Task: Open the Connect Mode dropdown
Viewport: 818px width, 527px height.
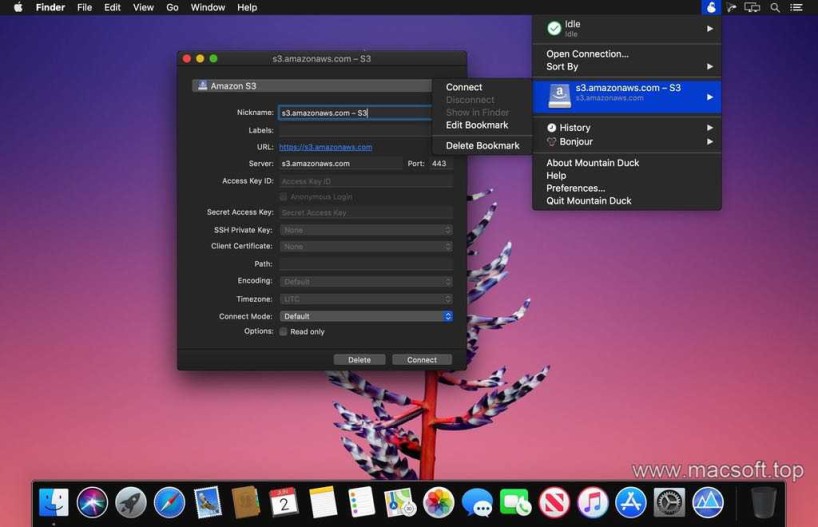Action: click(x=365, y=316)
